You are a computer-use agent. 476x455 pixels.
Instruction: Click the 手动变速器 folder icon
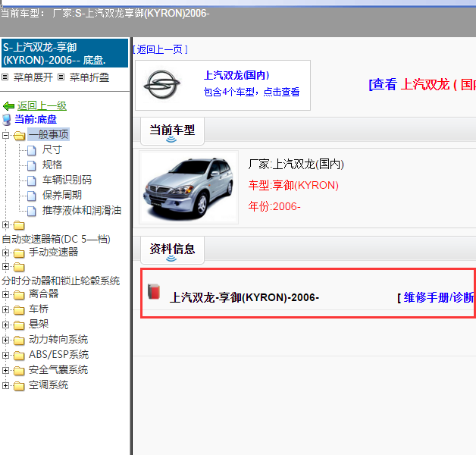[19, 253]
